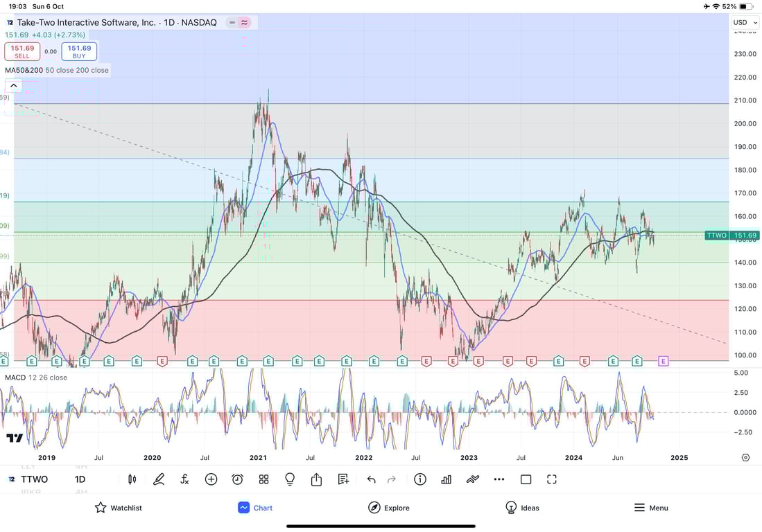Tap the 2025 label on time axis

pyautogui.click(x=679, y=458)
